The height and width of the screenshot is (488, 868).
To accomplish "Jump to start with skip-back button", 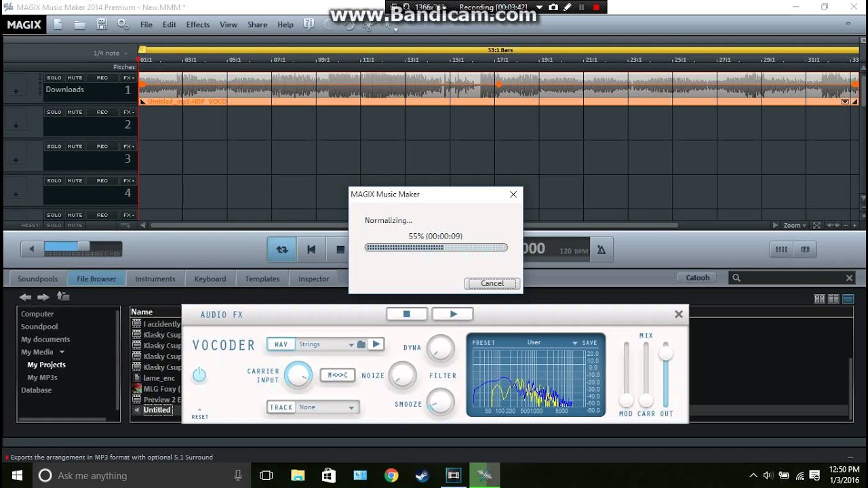I will point(311,249).
